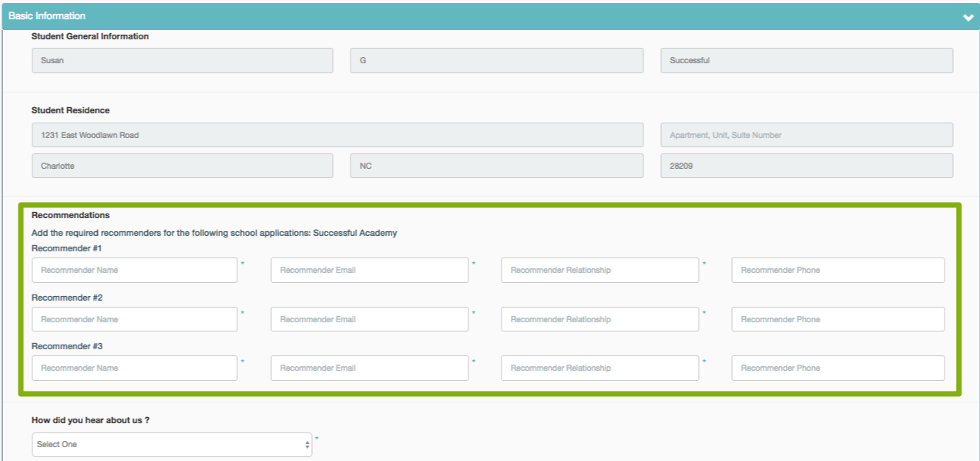The image size is (980, 461).
Task: Focus Recommender #1 Email field
Action: (370, 271)
